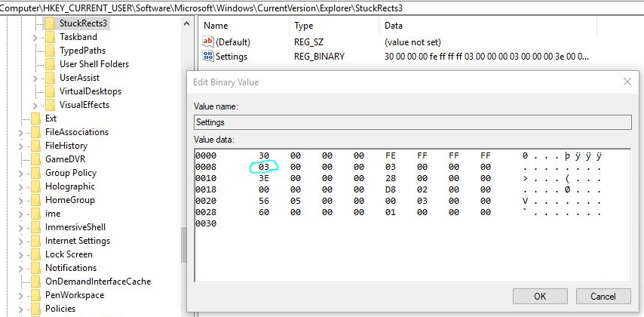Click the FE byte in row 0000
The image size is (644, 317).
391,155
